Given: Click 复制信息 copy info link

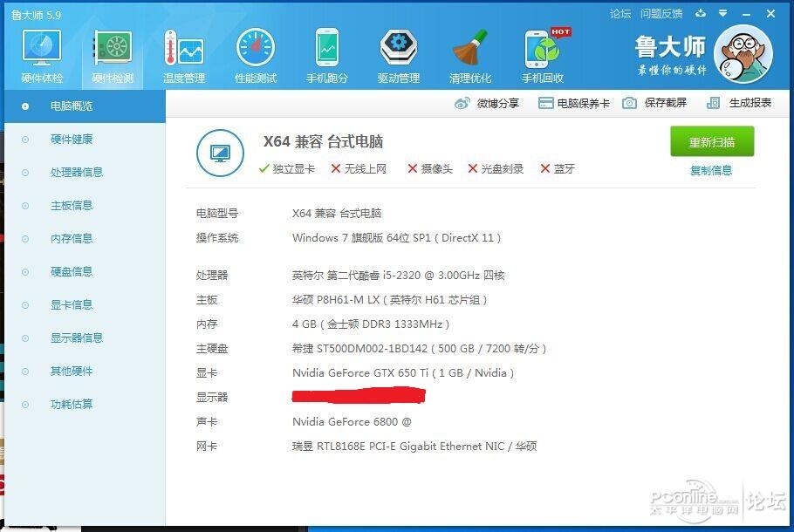Looking at the screenshot, I should 711,171.
